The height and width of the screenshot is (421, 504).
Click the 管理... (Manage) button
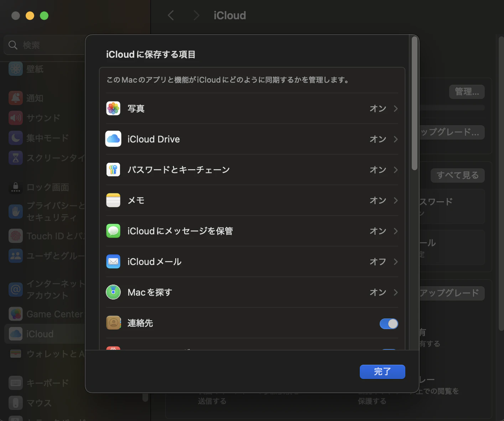click(x=467, y=92)
